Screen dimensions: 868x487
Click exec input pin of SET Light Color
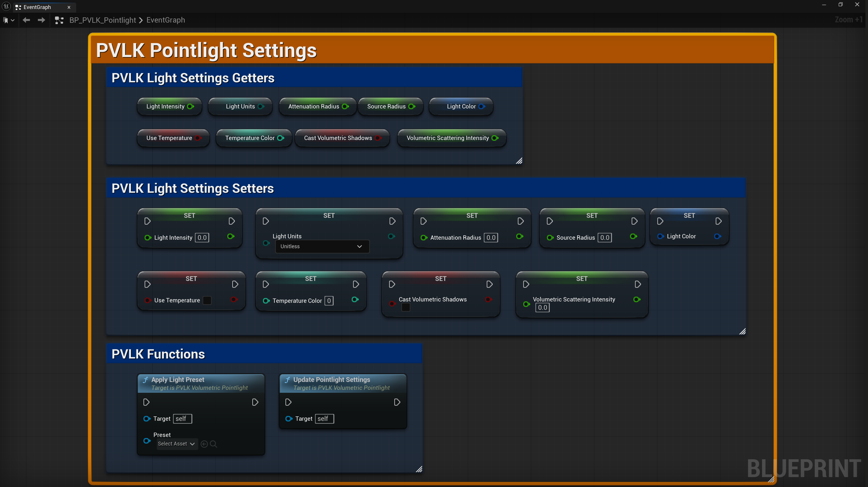tap(660, 221)
